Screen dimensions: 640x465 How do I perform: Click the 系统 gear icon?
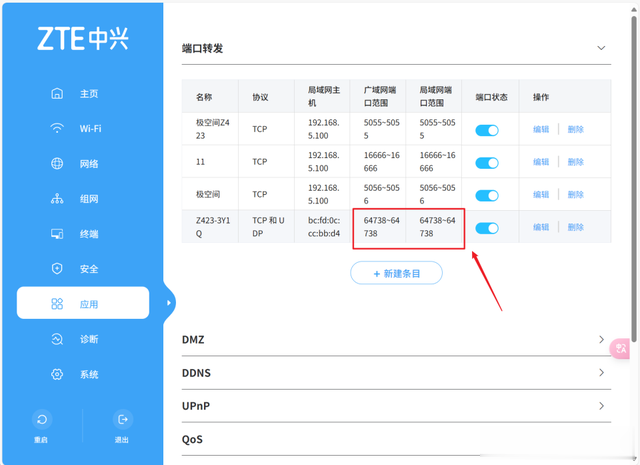coord(57,374)
